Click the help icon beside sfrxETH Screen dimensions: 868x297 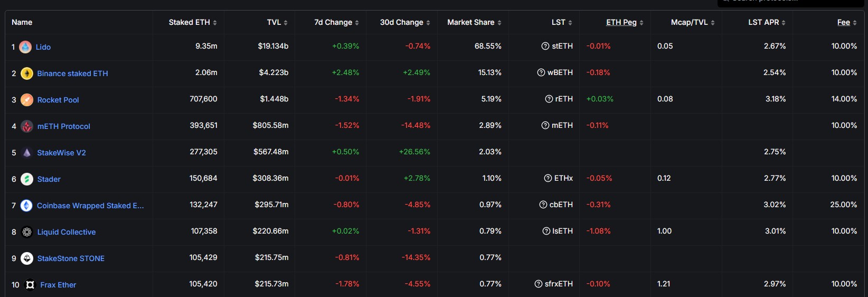[x=539, y=284]
